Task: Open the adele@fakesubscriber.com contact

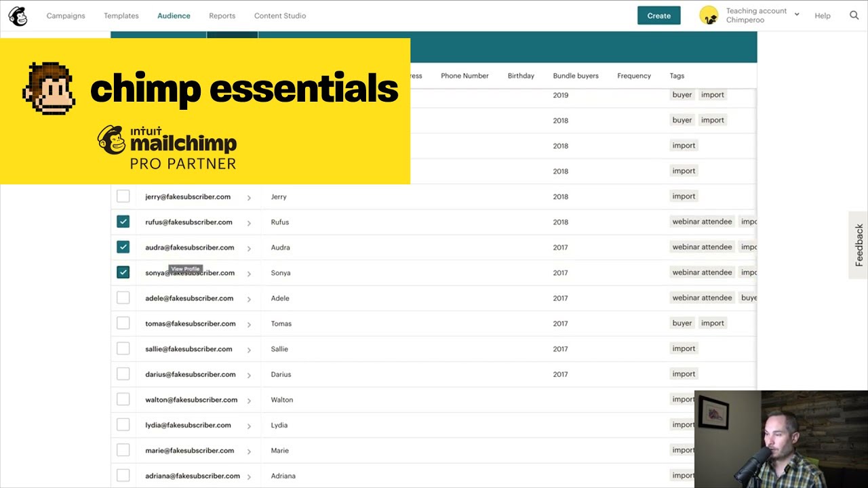Action: (189, 298)
